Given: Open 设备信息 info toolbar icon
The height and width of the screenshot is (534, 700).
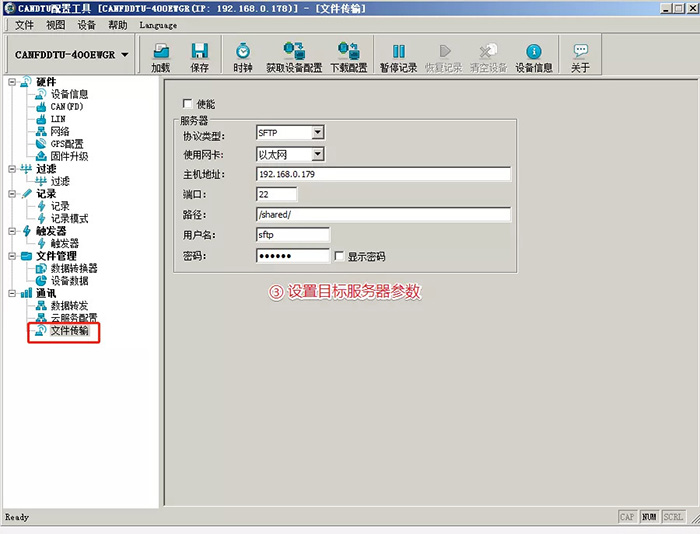Looking at the screenshot, I should [x=533, y=51].
